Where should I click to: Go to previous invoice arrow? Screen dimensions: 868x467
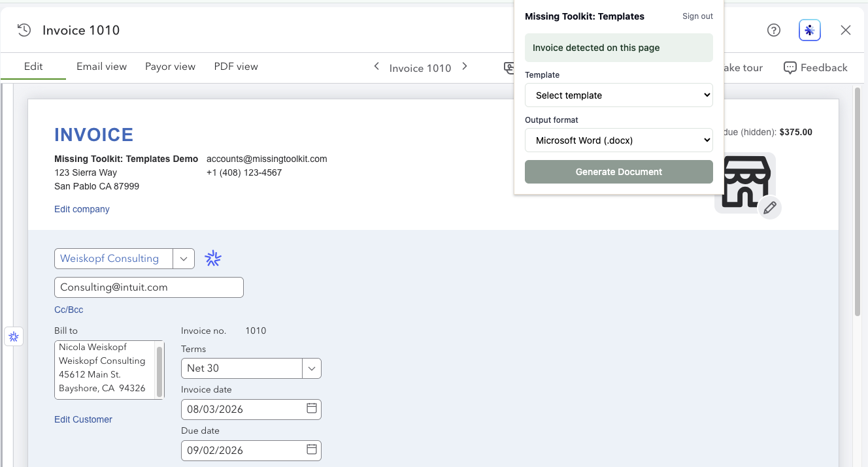click(376, 67)
